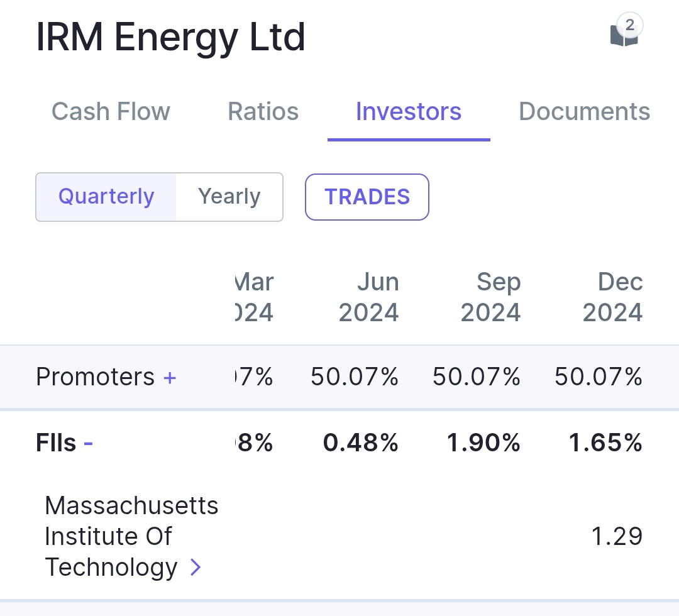Click the 1.29 MIT holding value

click(617, 536)
